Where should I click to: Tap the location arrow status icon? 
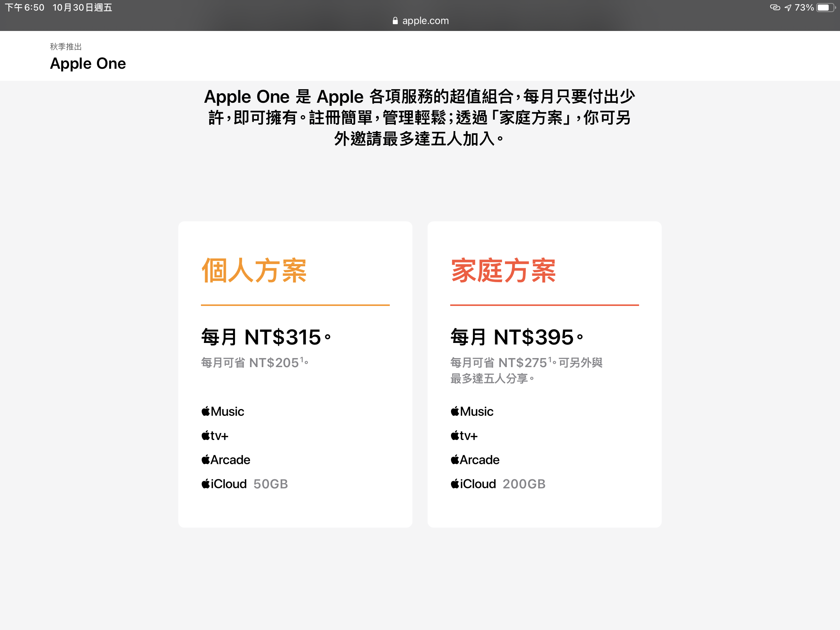788,8
